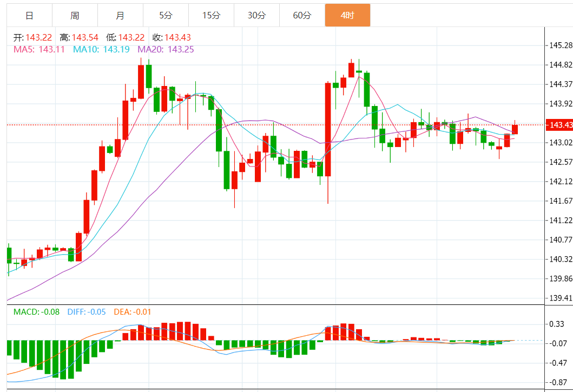Switch to the 日 daily chart tab
Image resolution: width=573 pixels, height=392 pixels.
click(x=30, y=15)
